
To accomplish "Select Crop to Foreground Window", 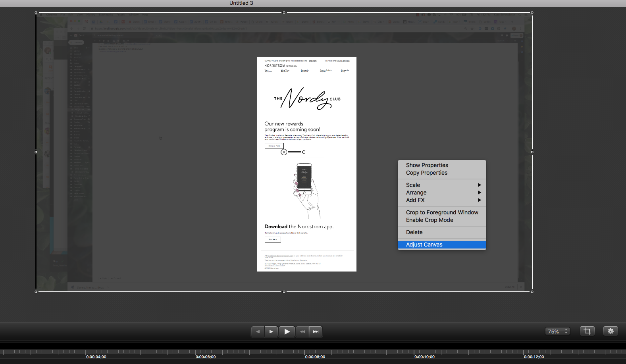I will coord(442,212).
